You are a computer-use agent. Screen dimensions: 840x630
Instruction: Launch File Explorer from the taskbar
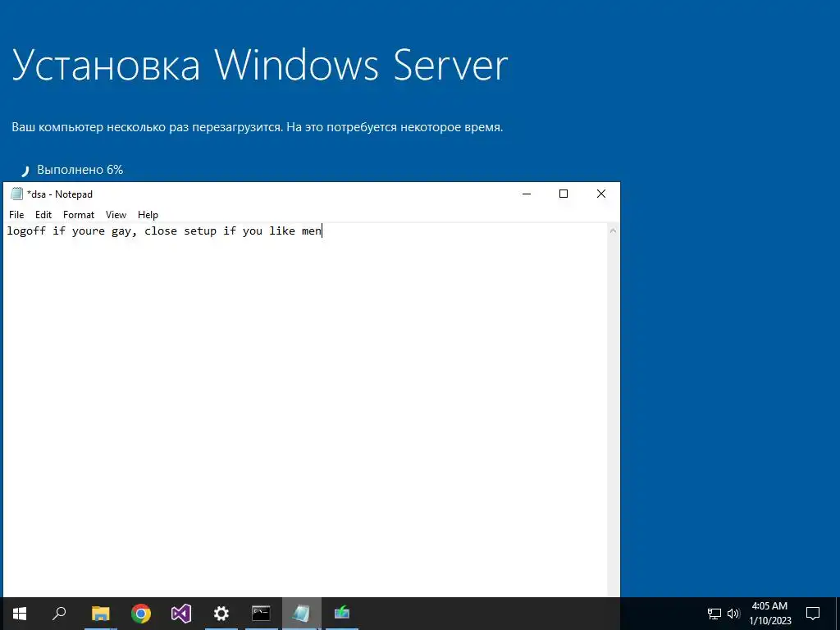tap(100, 614)
